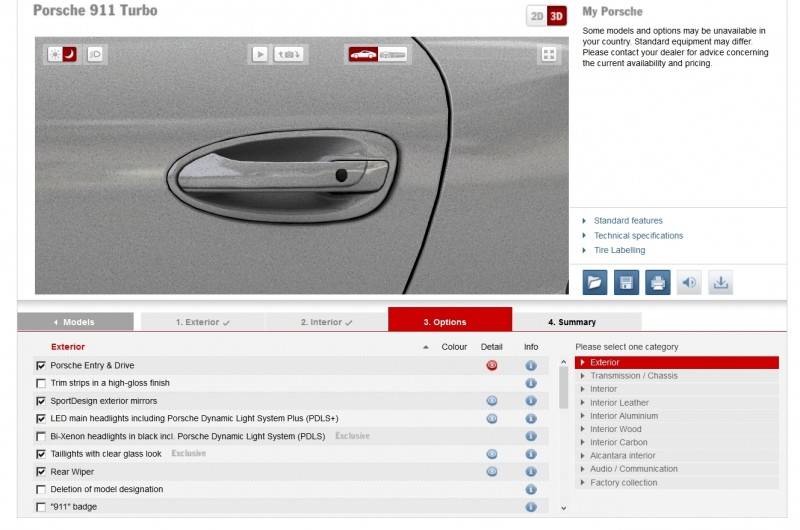Expand the Interior Aluminium category
Viewport: 800px width, 530px height.
[677, 416]
